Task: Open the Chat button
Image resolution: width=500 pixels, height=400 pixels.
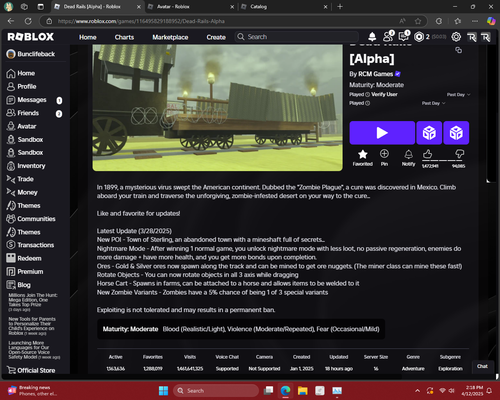Action: click(482, 366)
